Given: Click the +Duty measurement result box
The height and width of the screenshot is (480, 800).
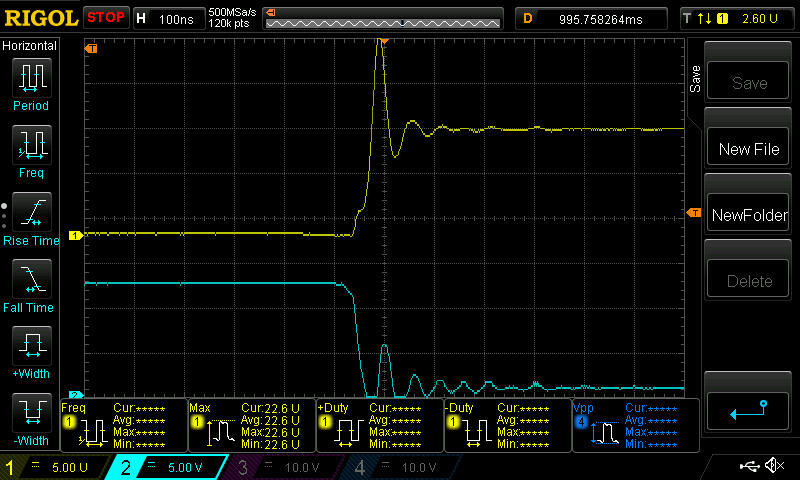Looking at the screenshot, I should [380, 425].
